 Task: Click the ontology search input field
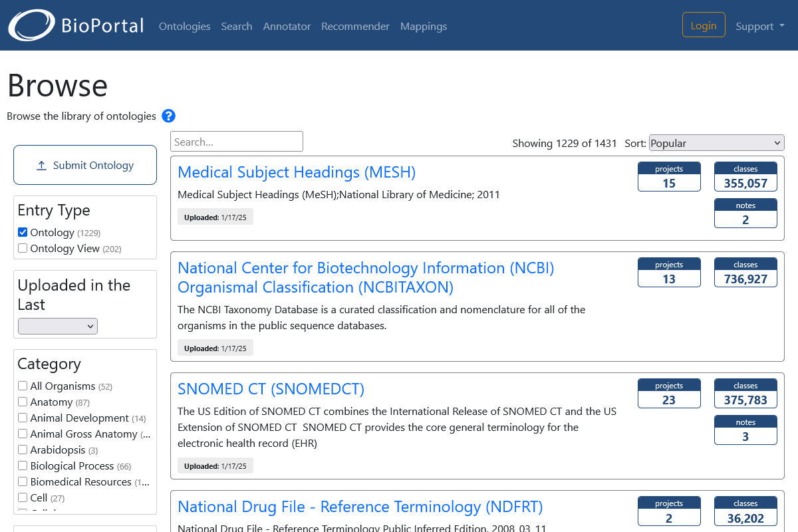point(236,141)
